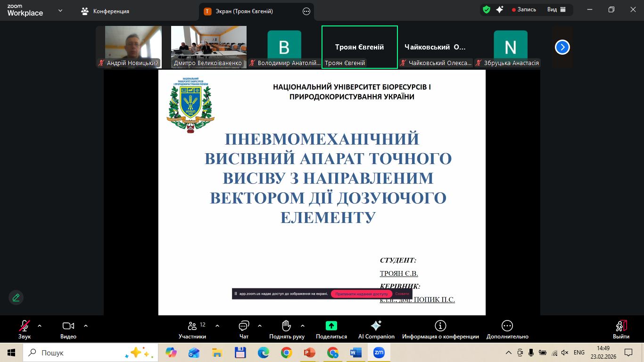Open the first Google Chrome taskbar icon
The height and width of the screenshot is (362, 644).
click(286, 353)
